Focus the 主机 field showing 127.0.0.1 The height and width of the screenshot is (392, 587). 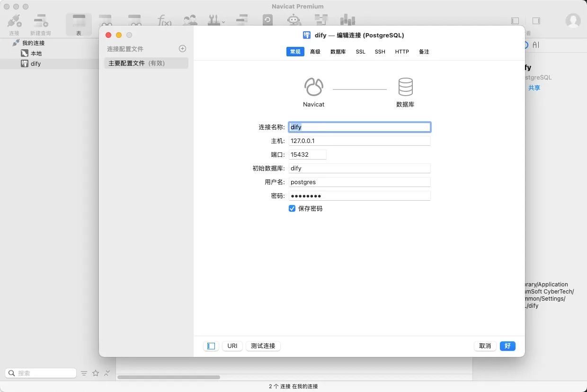coord(360,141)
